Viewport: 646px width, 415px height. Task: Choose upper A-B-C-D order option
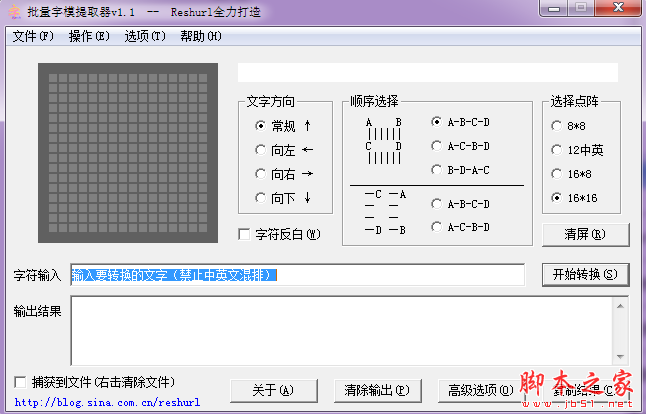point(436,122)
